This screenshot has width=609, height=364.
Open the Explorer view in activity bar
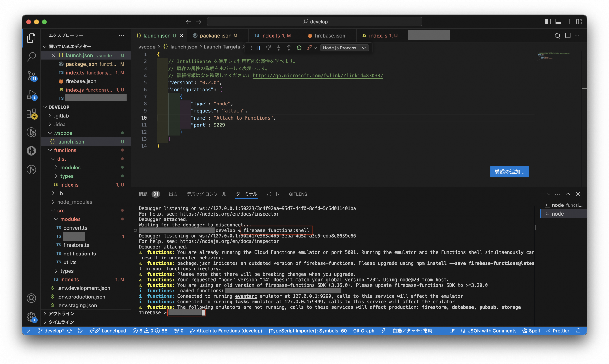point(31,38)
